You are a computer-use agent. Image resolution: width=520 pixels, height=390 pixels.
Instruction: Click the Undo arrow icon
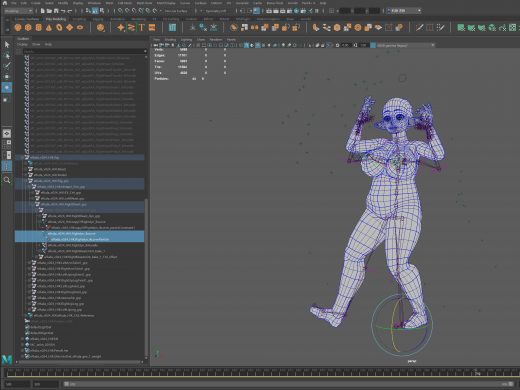[63, 11]
